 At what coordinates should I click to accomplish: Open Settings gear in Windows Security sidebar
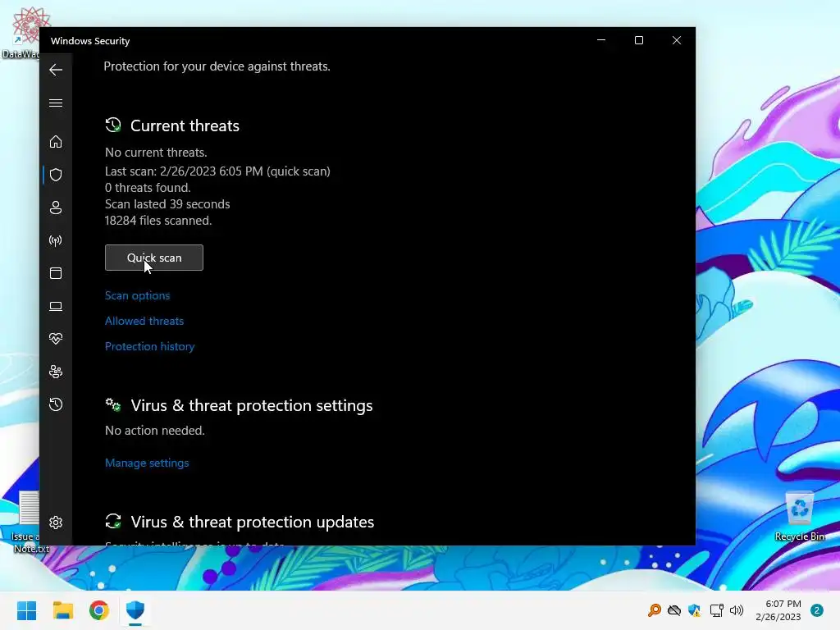click(x=56, y=523)
